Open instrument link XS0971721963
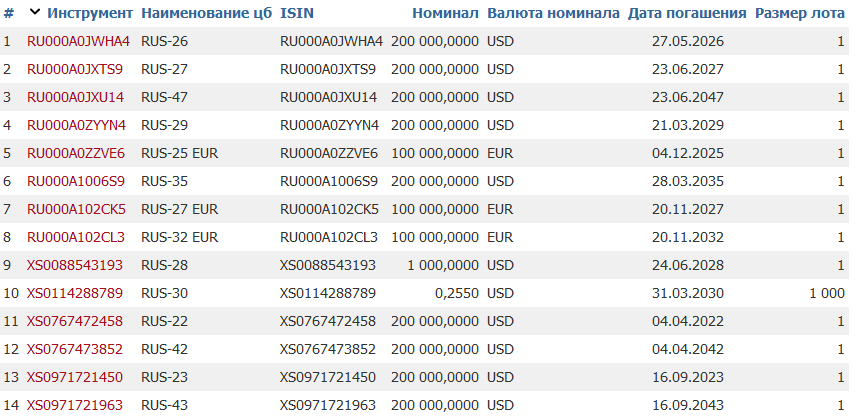 tap(75, 405)
